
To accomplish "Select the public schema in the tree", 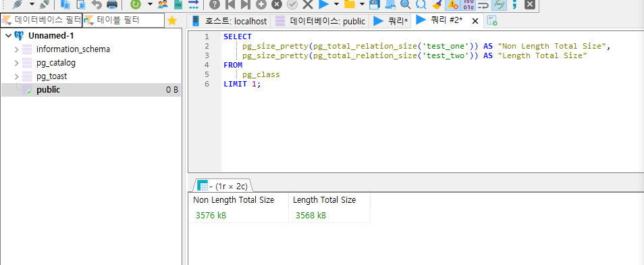I will (x=90, y=90).
